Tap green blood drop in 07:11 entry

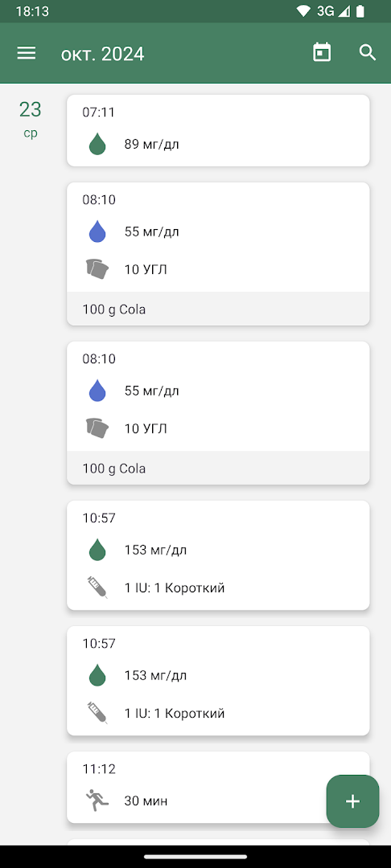click(97, 145)
